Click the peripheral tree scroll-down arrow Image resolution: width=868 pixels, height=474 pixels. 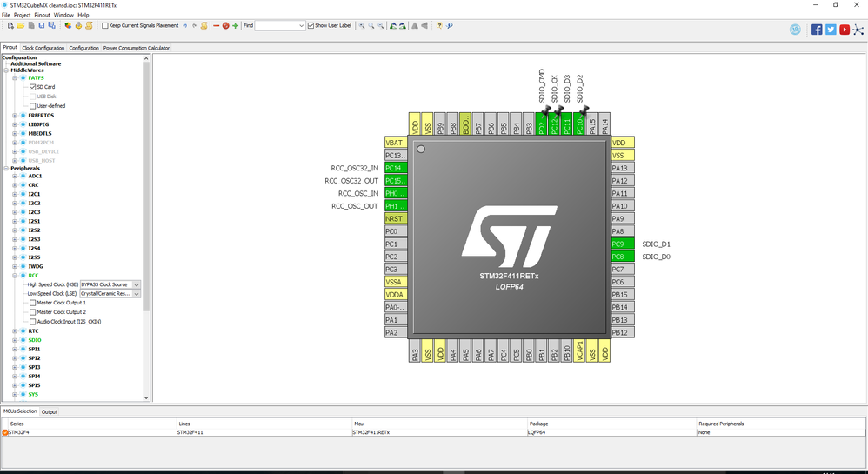(x=146, y=397)
